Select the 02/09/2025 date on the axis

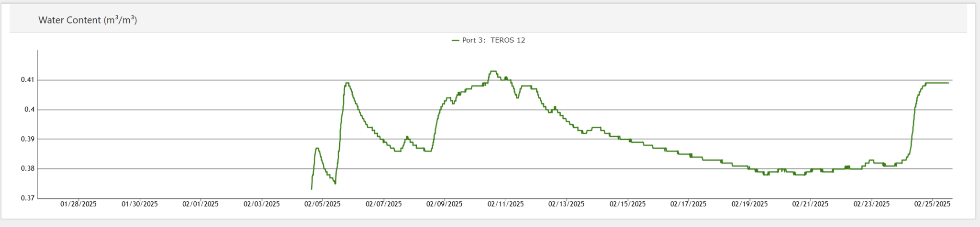pos(445,204)
